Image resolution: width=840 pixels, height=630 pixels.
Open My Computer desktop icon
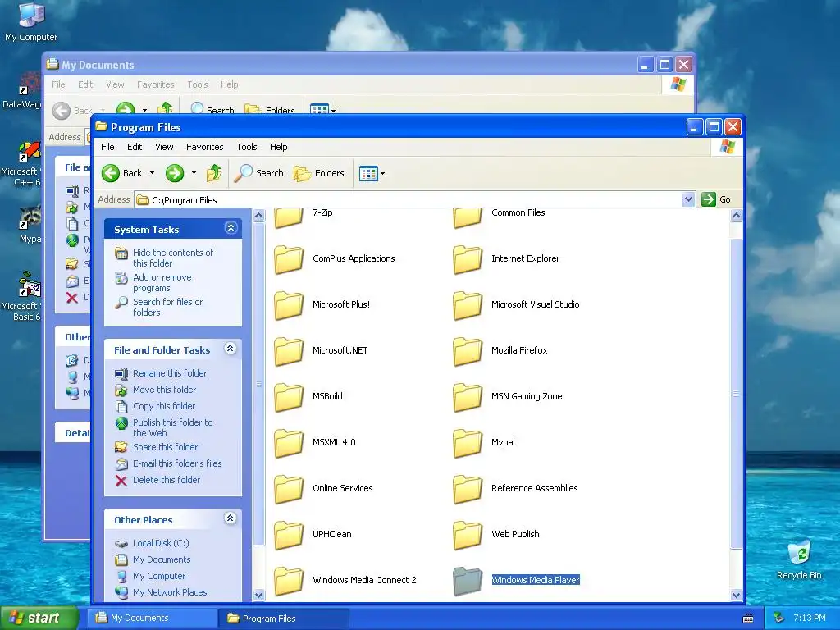pos(31,21)
